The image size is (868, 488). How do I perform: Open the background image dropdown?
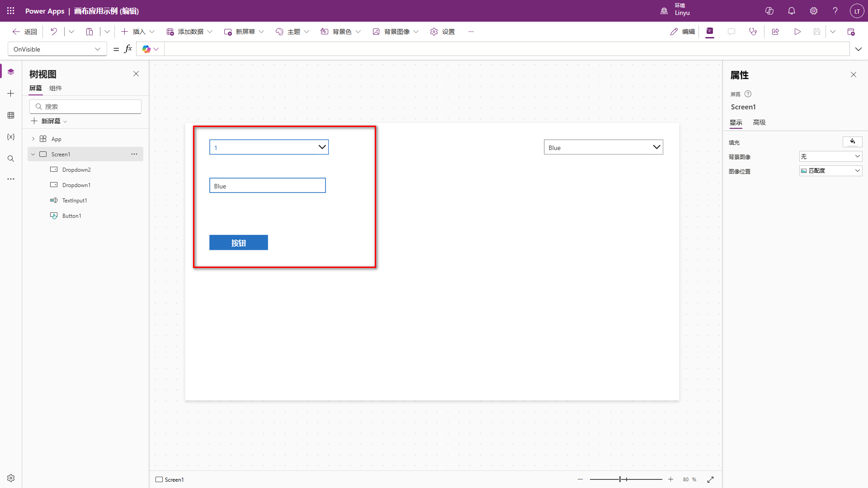pos(830,156)
